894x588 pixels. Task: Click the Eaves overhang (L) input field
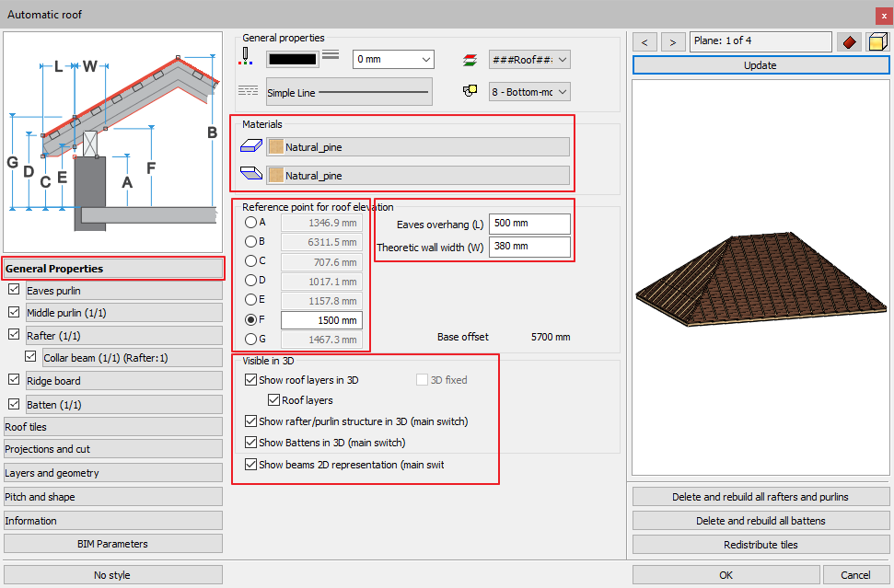529,224
